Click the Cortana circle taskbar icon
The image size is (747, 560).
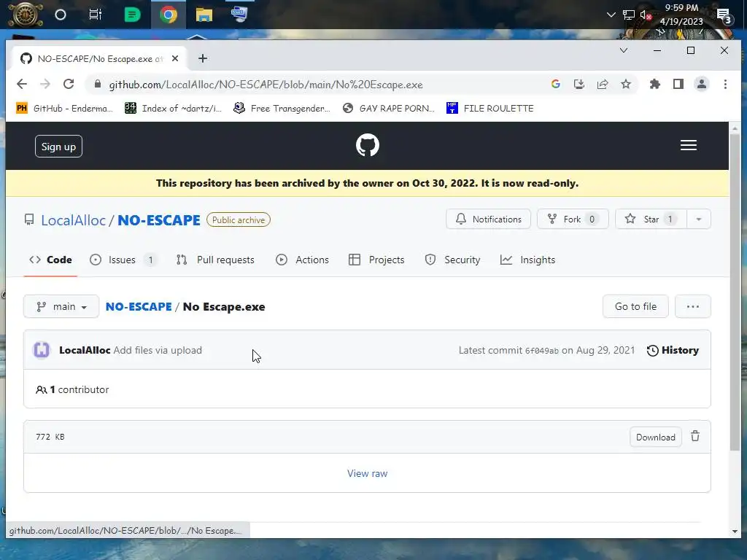click(61, 15)
